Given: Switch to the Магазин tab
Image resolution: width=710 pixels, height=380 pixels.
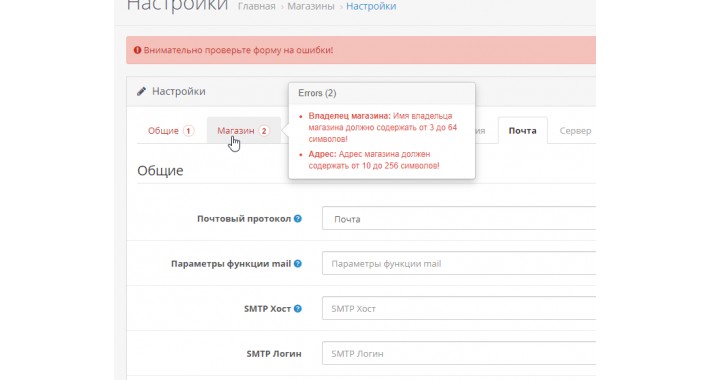Looking at the screenshot, I should click(244, 130).
